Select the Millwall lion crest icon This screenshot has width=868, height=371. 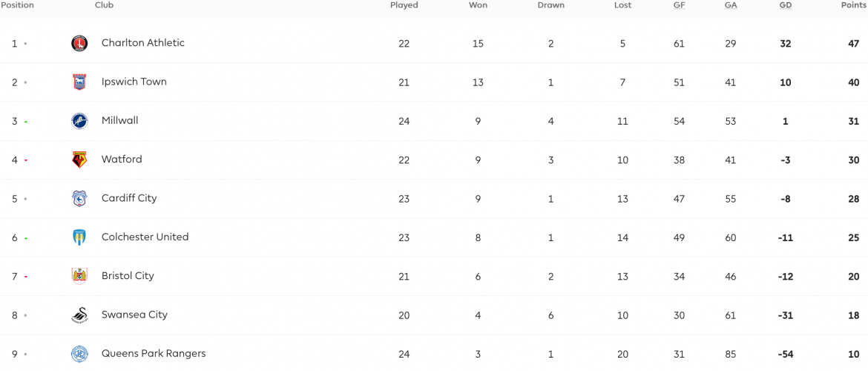pos(79,121)
